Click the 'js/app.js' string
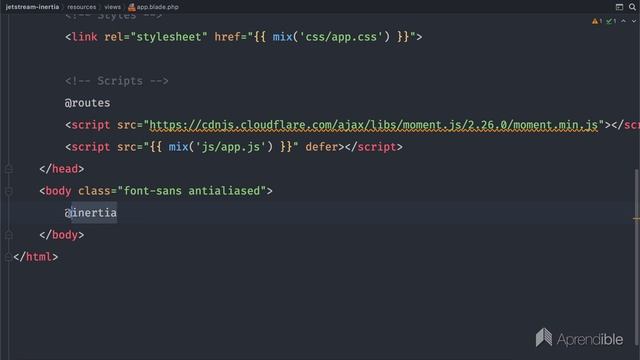Screen dimensions: 640x360 coord(231,147)
